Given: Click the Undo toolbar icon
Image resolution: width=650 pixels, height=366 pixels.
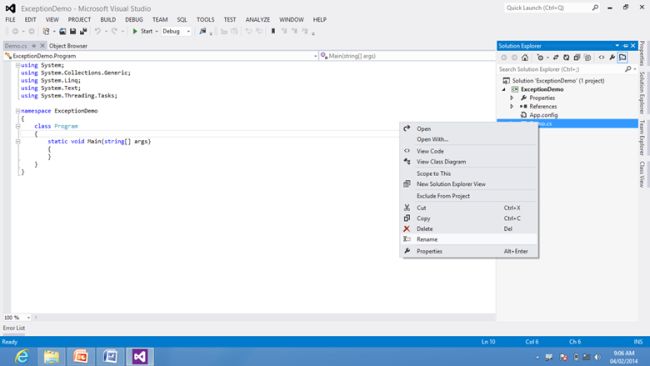Looking at the screenshot, I should point(98,31).
